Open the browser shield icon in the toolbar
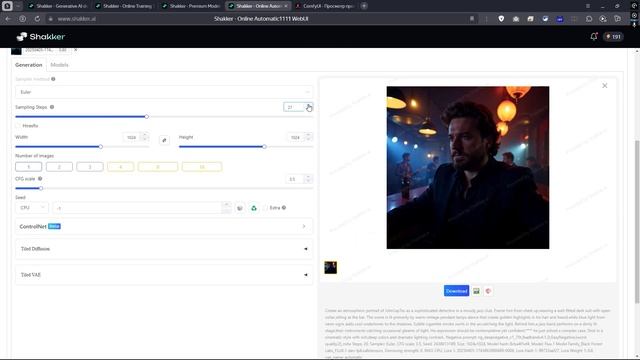This screenshot has height=360, width=640. point(501,19)
